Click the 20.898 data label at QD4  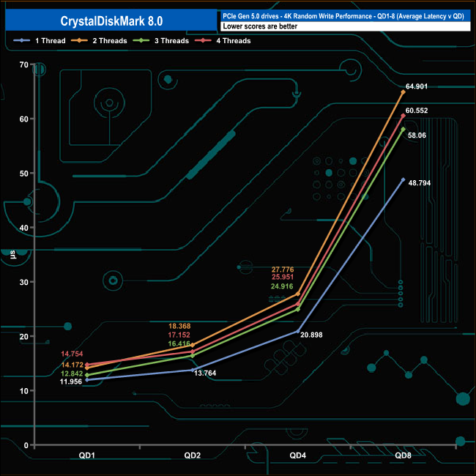[311, 335]
